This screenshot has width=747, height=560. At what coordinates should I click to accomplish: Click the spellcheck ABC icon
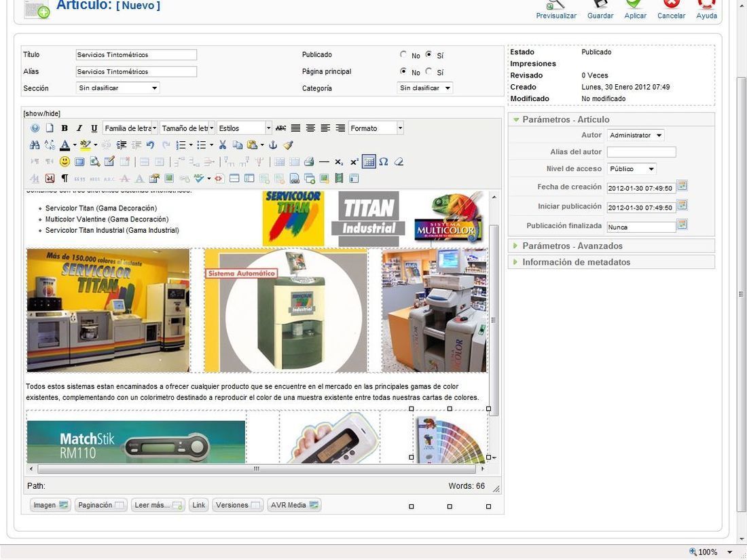[199, 179]
